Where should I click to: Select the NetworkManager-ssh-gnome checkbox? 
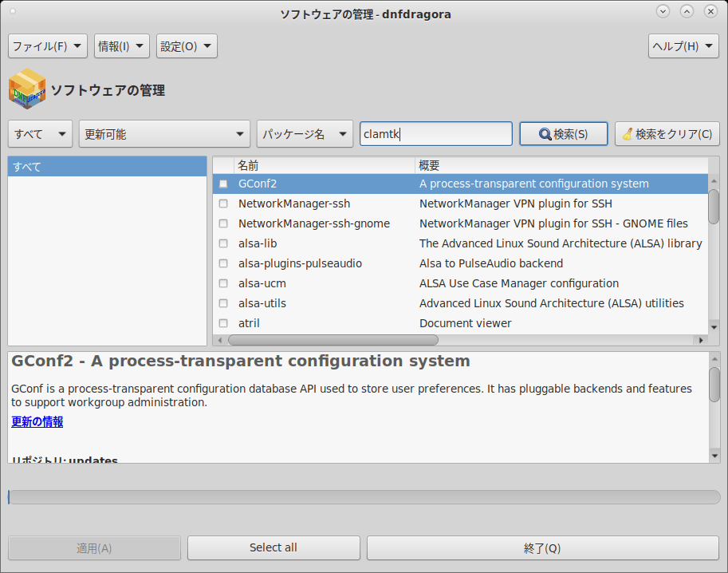click(x=223, y=223)
